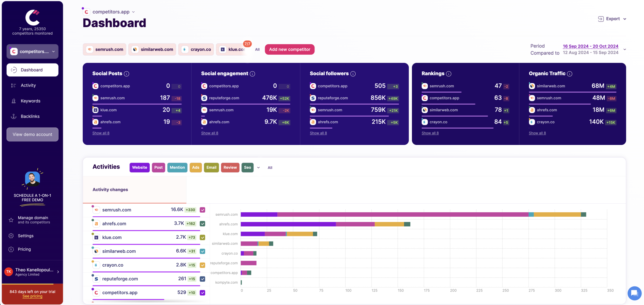Viewport: 644px width, 305px height.
Task: Select the Seo activity filter
Action: coord(247,167)
